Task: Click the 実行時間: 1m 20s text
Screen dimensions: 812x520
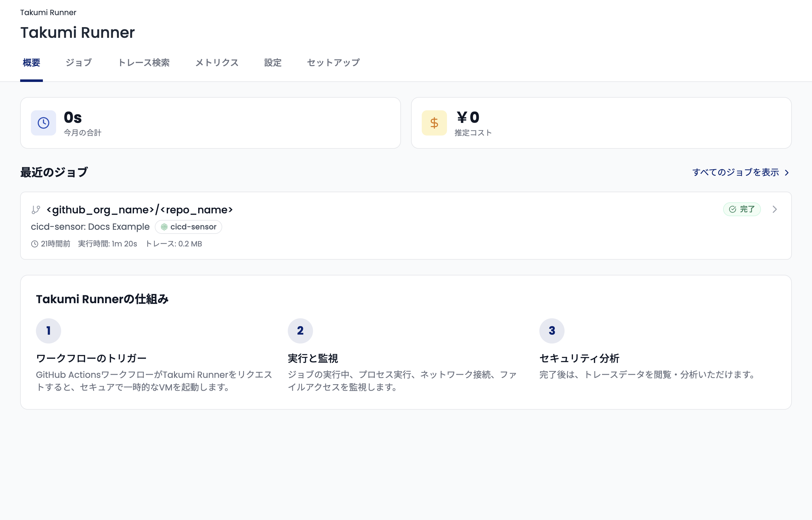Action: [108, 244]
